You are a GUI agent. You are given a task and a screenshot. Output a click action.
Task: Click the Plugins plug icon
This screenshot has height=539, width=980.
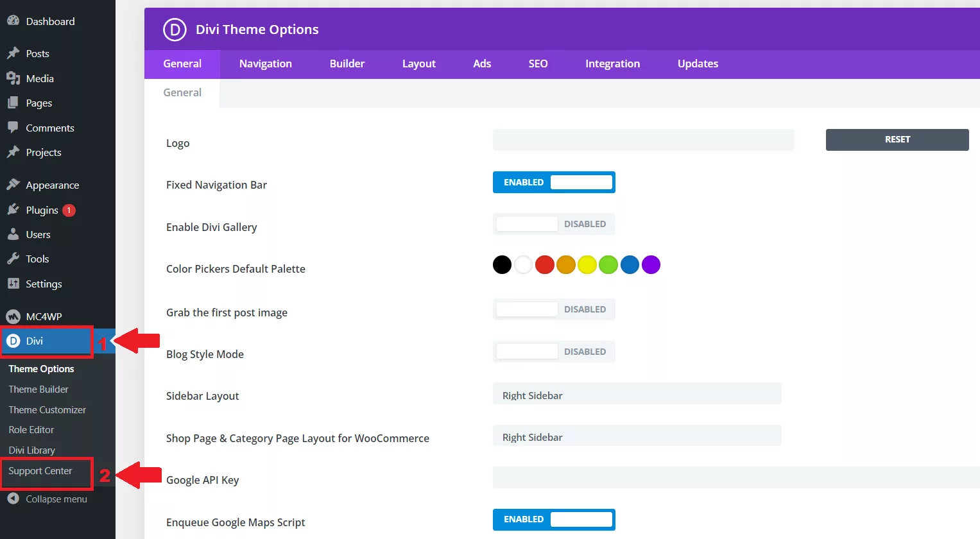(x=13, y=210)
